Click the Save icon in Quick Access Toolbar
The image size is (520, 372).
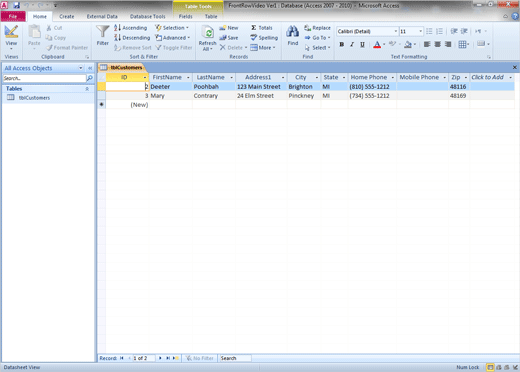click(16, 5)
